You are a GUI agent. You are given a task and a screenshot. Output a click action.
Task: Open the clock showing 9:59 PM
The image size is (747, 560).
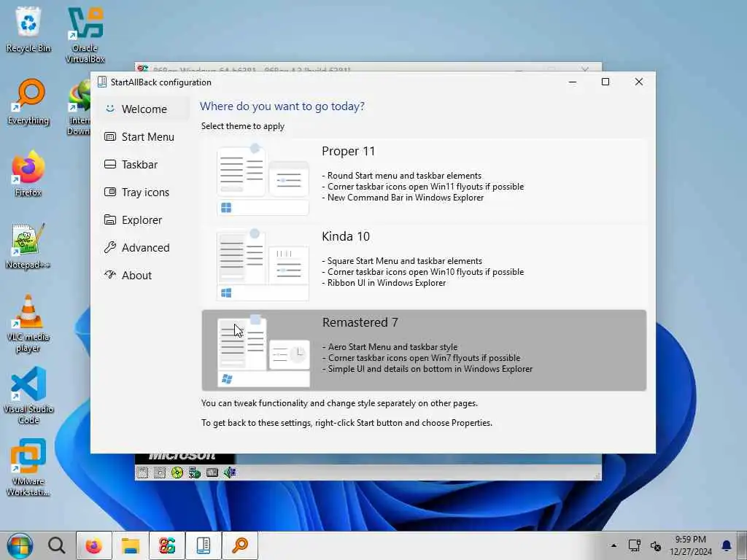tap(690, 545)
